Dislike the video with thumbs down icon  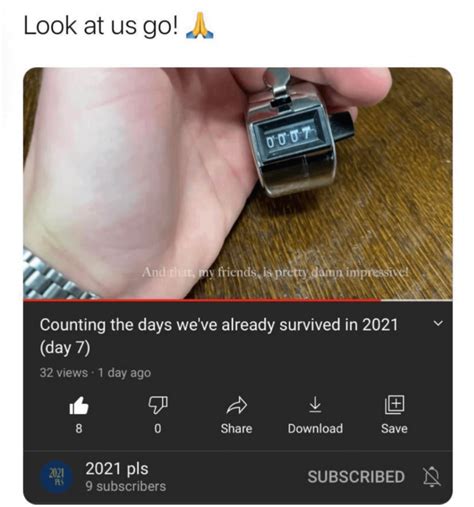tap(158, 405)
